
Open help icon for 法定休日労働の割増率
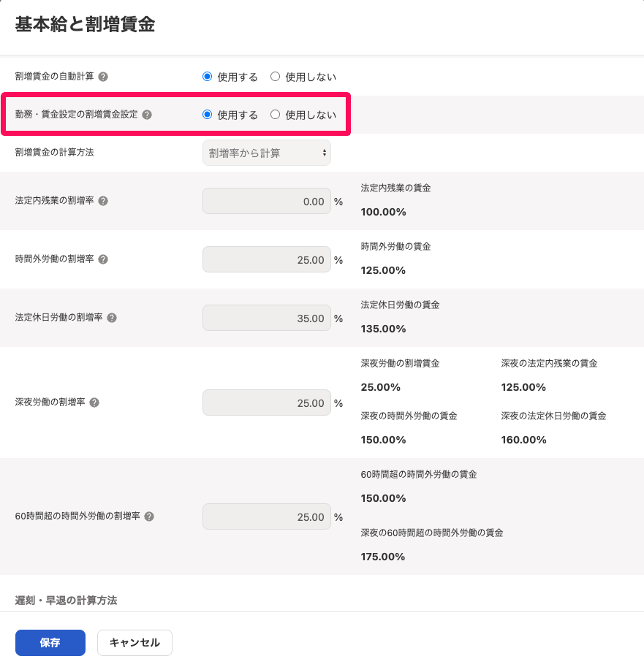click(112, 318)
